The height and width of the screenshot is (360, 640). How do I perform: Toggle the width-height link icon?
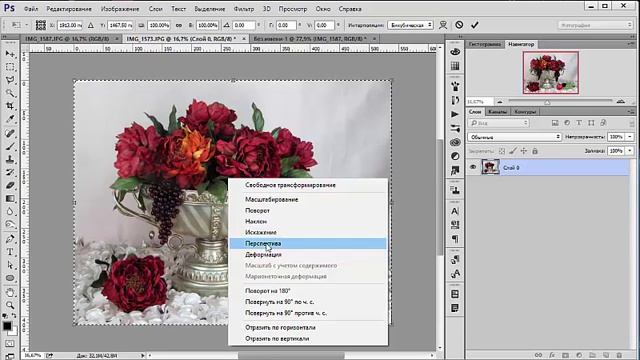pos(179,25)
